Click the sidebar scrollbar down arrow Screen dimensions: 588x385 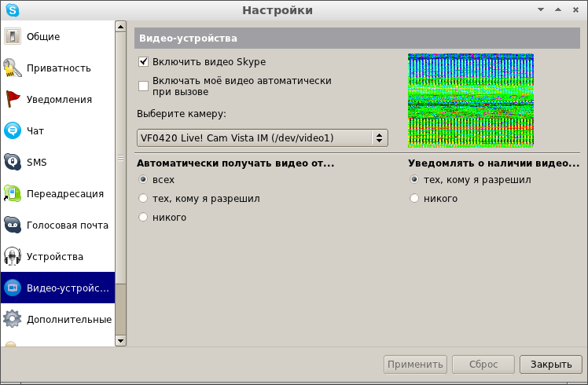pyautogui.click(x=120, y=340)
